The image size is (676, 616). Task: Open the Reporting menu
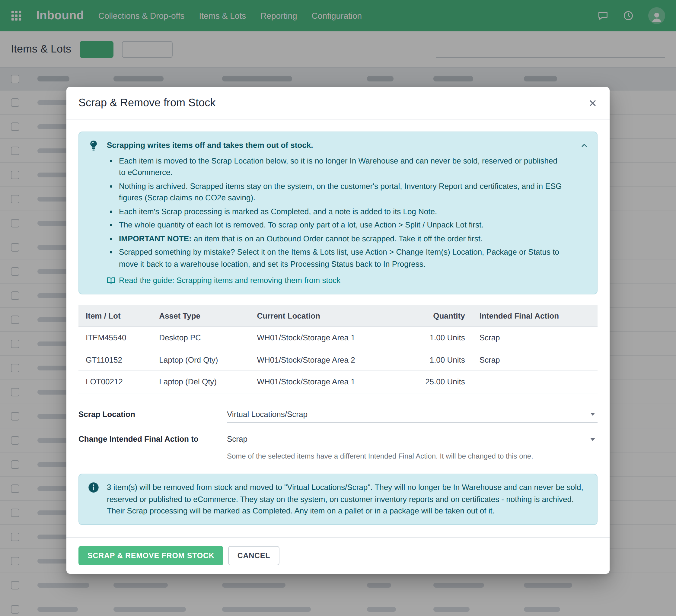point(279,16)
